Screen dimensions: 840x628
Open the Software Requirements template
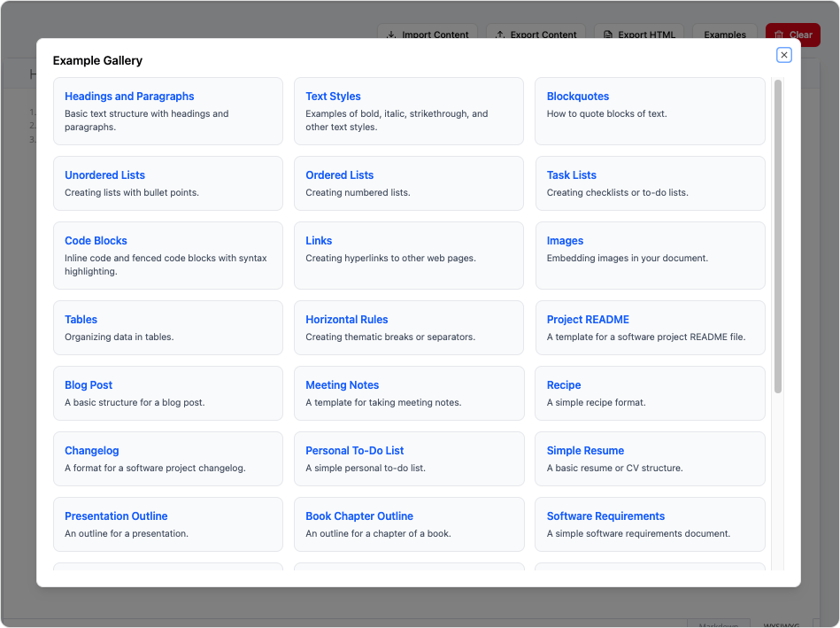650,524
